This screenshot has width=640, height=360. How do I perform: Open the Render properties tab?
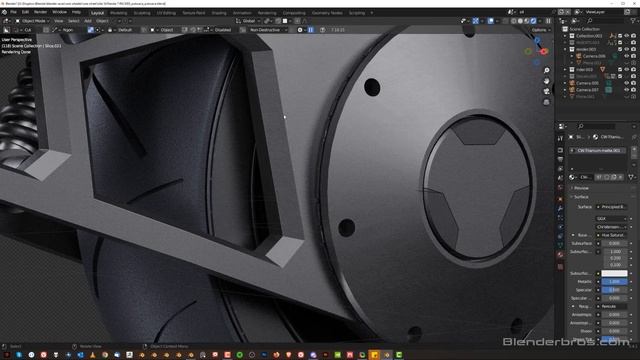[560, 150]
